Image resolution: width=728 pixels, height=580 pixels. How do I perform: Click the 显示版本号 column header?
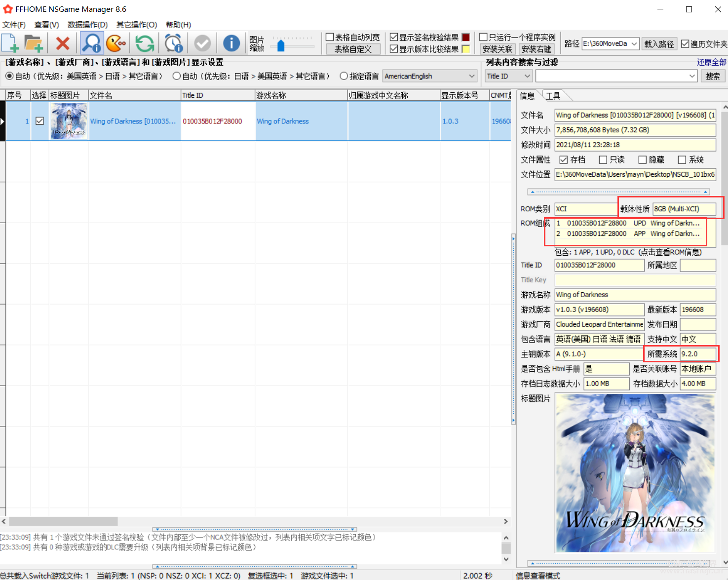[x=464, y=95]
